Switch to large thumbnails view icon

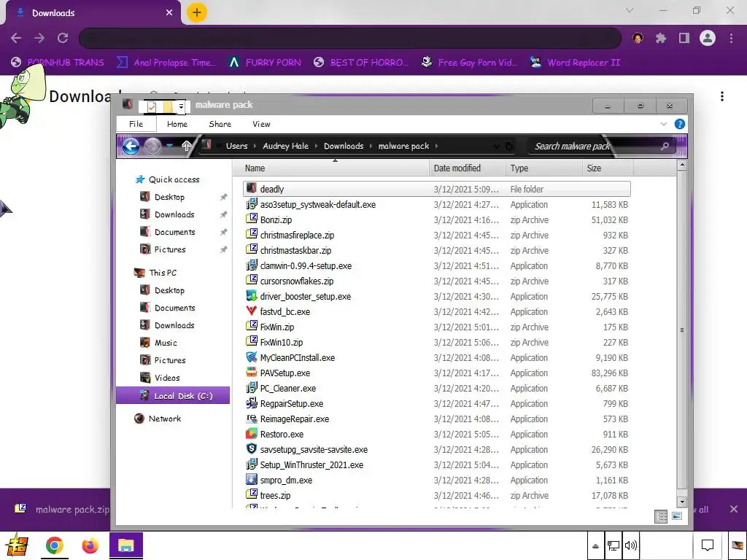676,516
